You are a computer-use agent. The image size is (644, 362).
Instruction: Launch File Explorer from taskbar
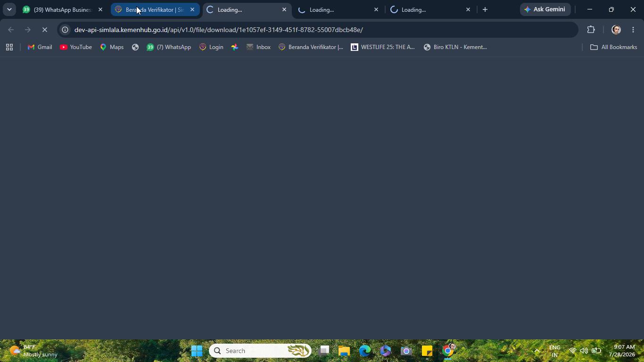tap(344, 351)
